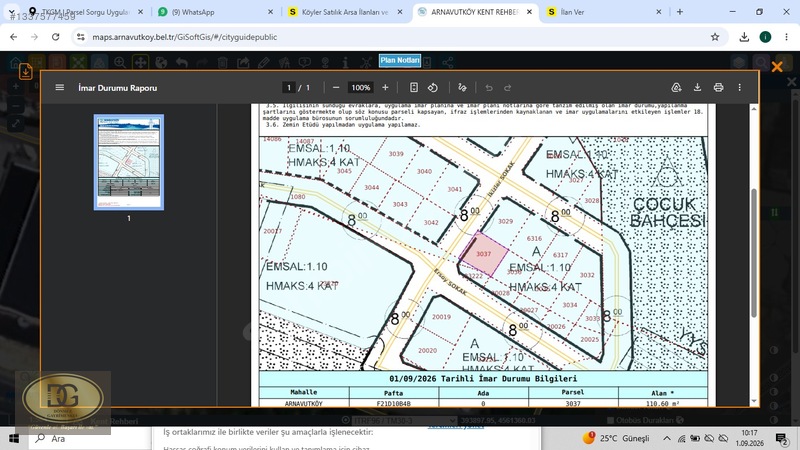This screenshot has height=450, width=800.
Task: Switch to the WhatsApp tab
Action: (x=215, y=12)
